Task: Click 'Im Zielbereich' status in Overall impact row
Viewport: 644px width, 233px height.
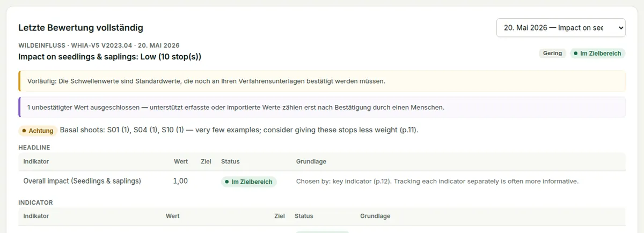Action: click(249, 182)
